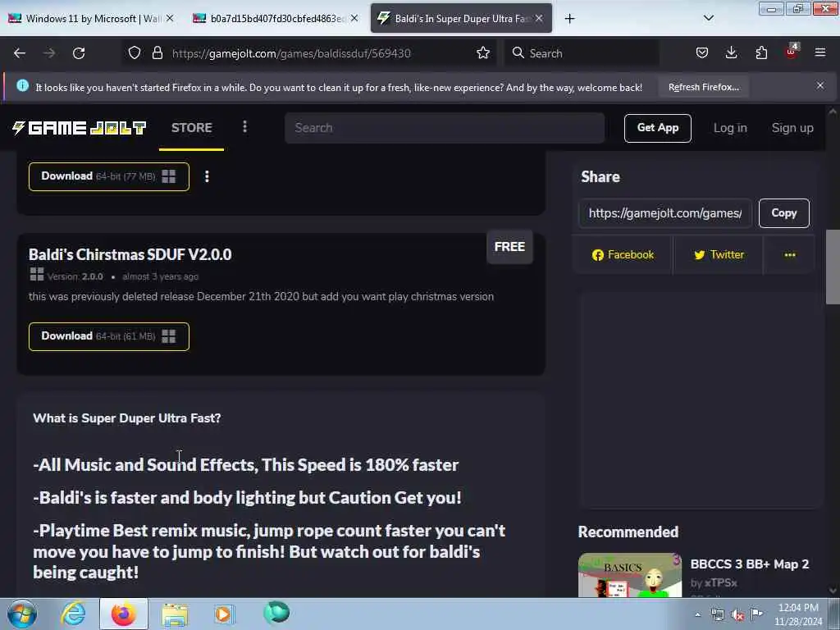Open the Game Jolt home logo
The height and width of the screenshot is (630, 840).
pos(80,127)
